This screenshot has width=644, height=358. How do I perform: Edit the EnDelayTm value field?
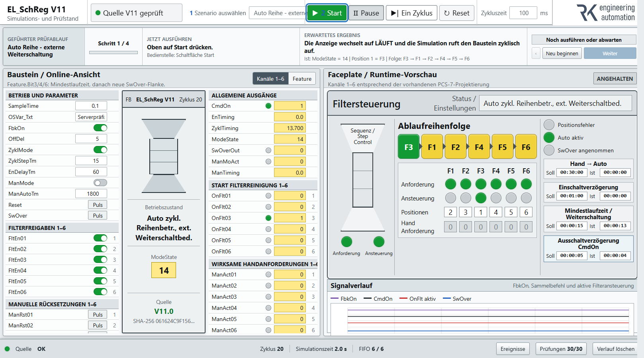tap(91, 172)
